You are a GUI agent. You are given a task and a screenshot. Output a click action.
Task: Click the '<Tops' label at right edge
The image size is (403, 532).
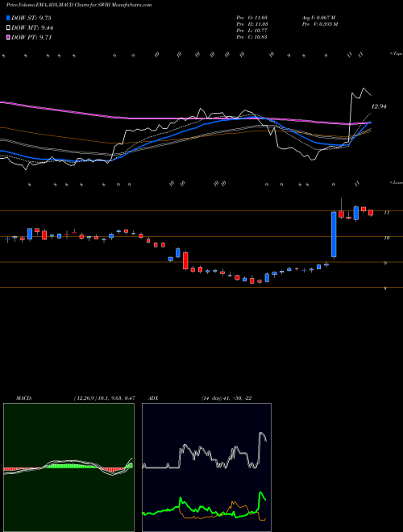397,54
